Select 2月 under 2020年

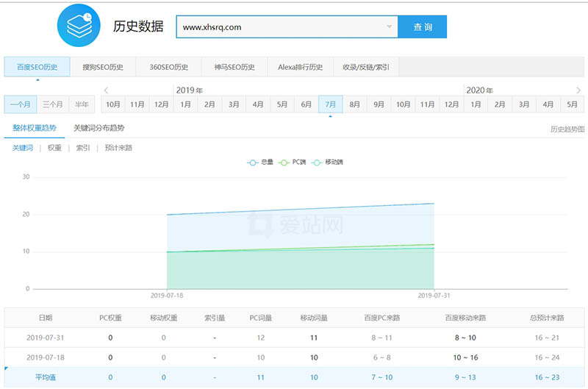click(500, 104)
